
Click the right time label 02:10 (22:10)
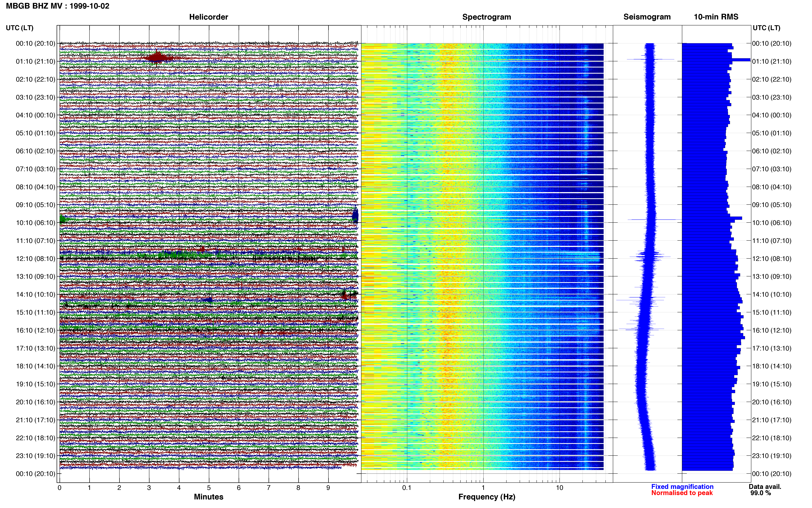pyautogui.click(x=772, y=79)
